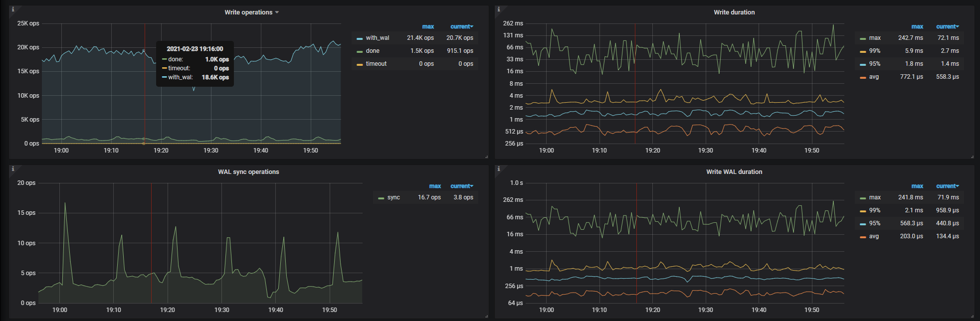The height and width of the screenshot is (321, 980).
Task: Click the orange avg color swatch in Write duration
Action: (863, 77)
